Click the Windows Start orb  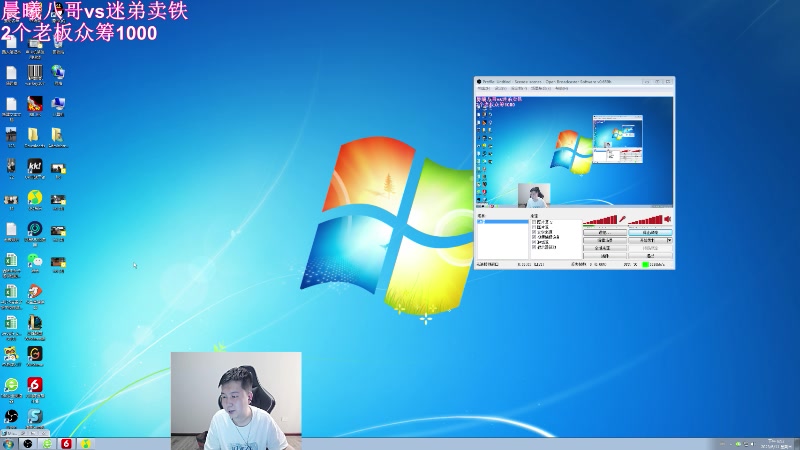coord(8,444)
